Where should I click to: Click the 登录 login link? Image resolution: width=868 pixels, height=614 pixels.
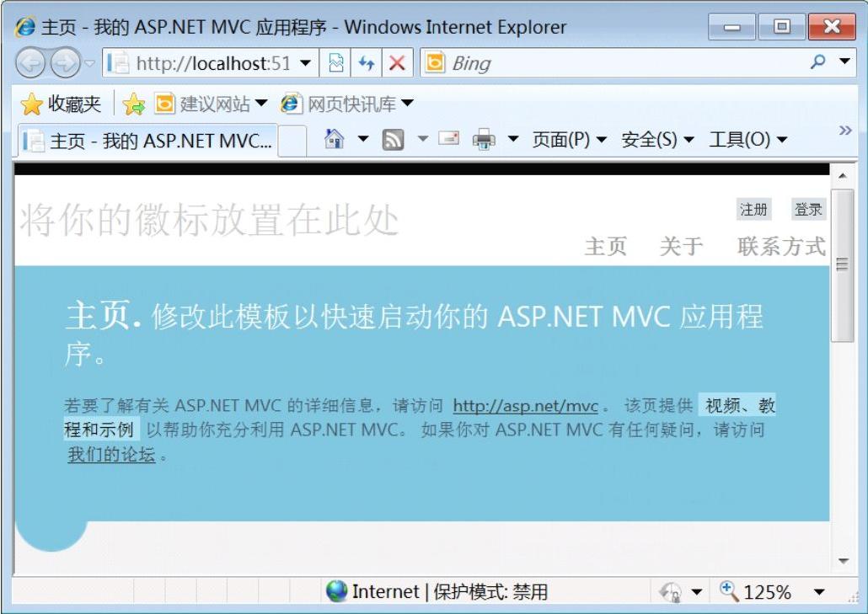808,210
